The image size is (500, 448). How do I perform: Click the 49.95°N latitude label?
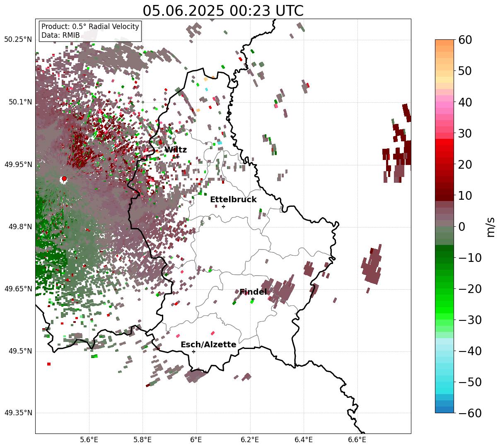[18, 165]
